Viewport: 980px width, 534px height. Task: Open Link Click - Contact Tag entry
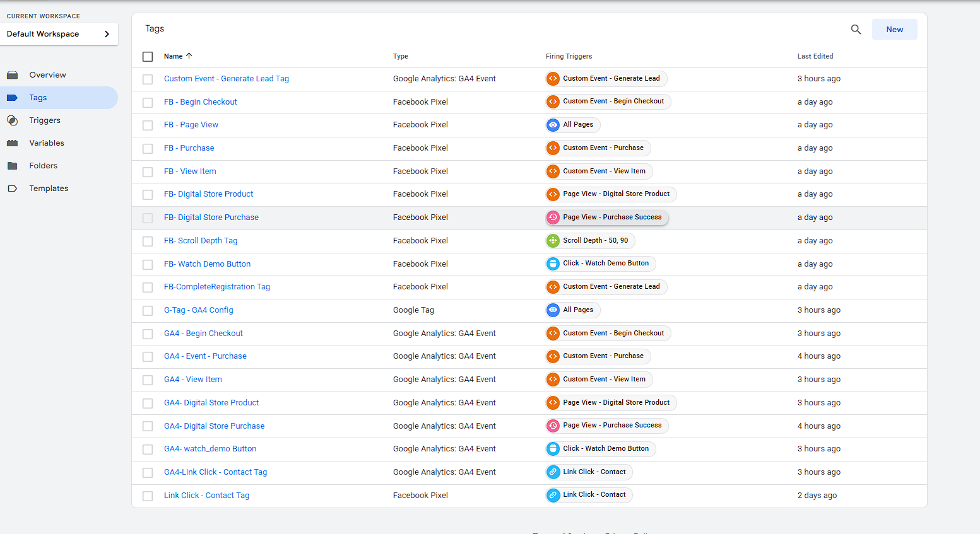pyautogui.click(x=206, y=496)
